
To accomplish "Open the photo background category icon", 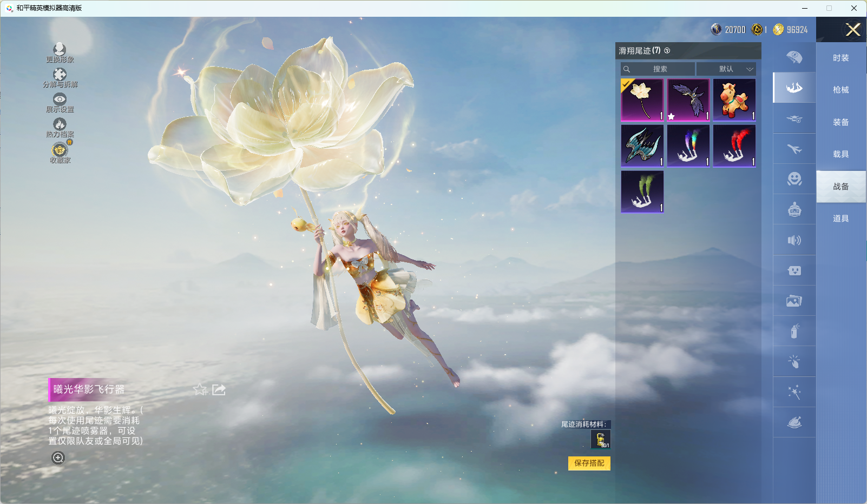I will (794, 301).
